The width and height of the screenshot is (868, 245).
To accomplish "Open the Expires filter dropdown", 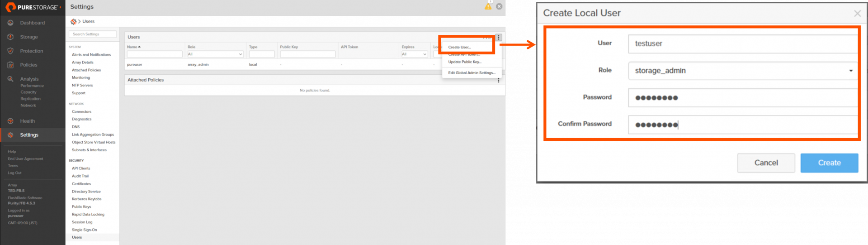I will [x=414, y=54].
